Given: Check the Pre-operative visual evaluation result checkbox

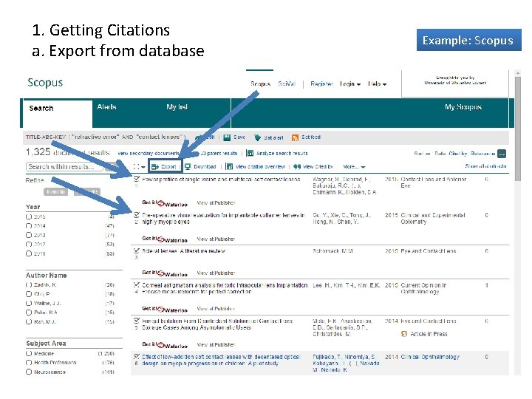Looking at the screenshot, I should click(137, 215).
